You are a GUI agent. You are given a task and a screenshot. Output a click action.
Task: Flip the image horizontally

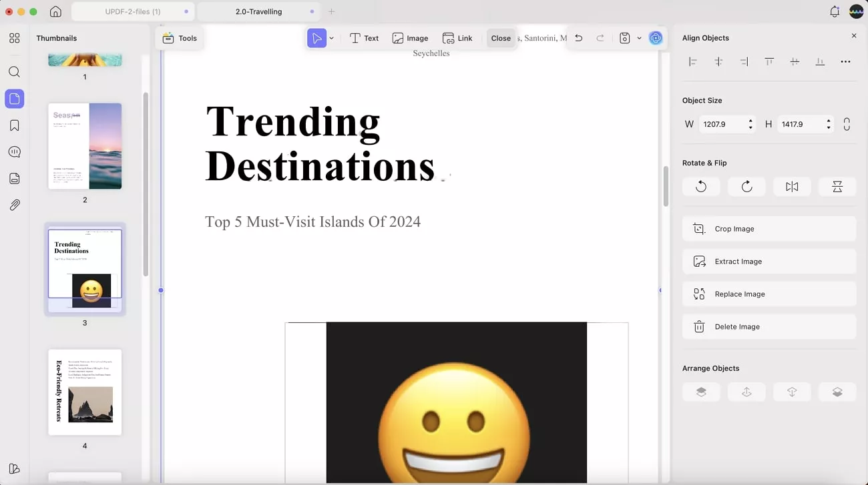[792, 187]
